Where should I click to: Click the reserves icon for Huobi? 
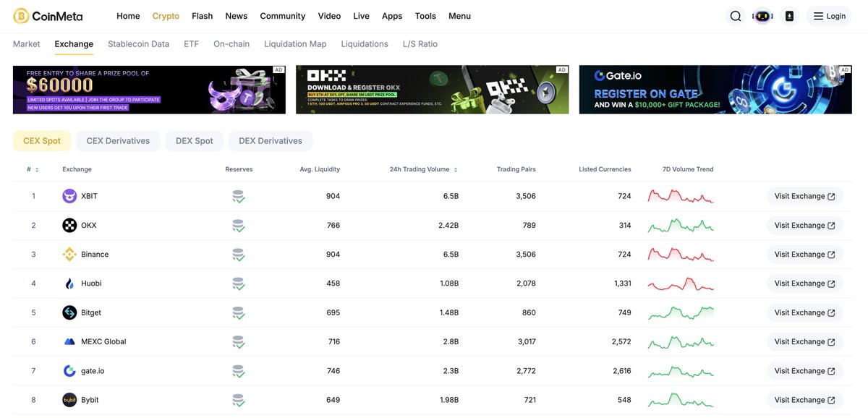tap(238, 283)
